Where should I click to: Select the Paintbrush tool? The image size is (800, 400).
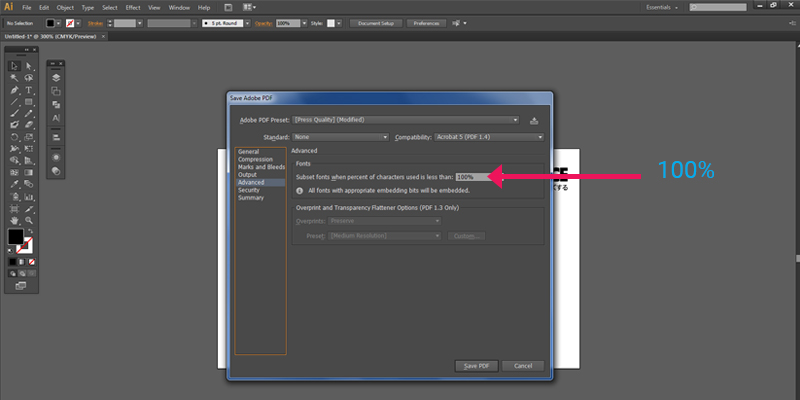[x=14, y=113]
